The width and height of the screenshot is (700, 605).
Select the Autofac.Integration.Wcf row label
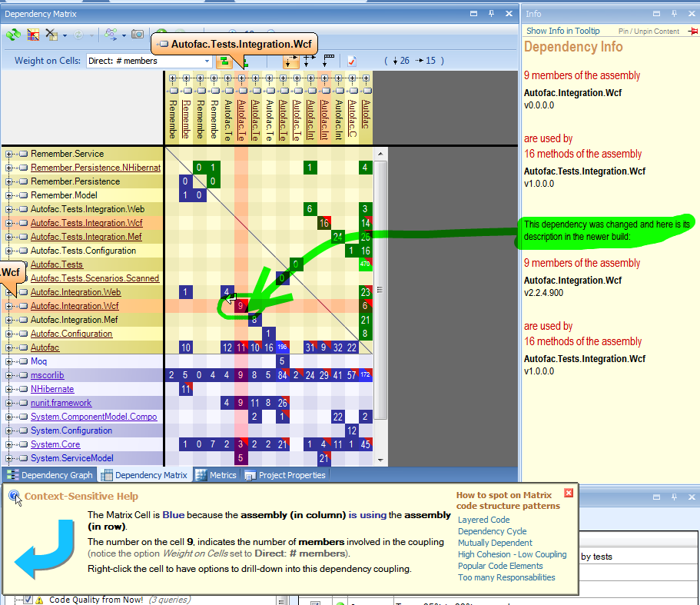tap(75, 306)
